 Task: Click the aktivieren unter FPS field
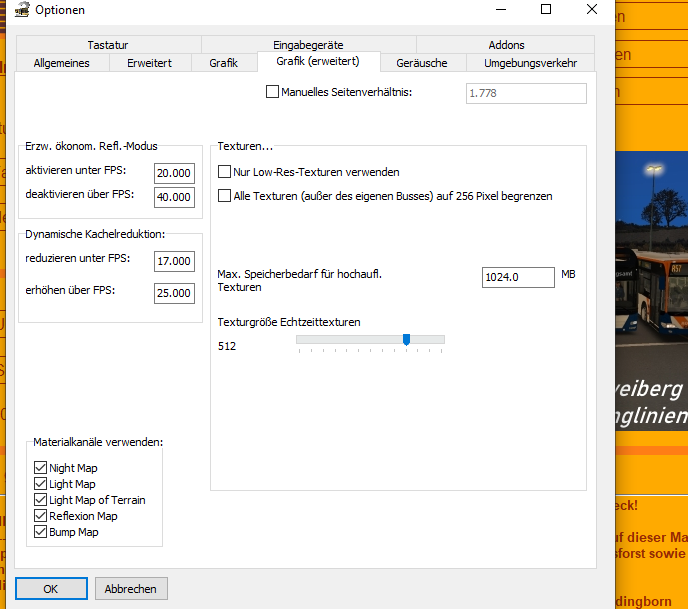click(174, 173)
